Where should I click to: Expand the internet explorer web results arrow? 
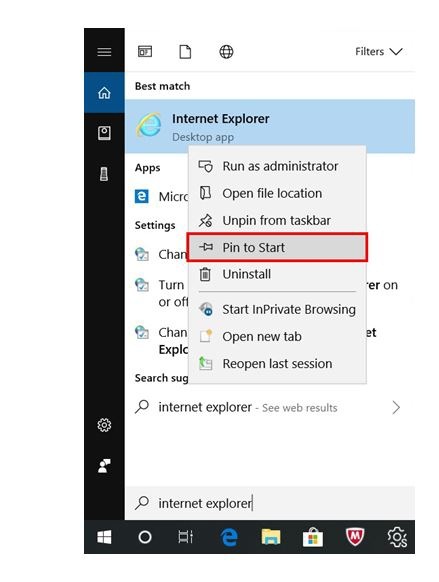pyautogui.click(x=396, y=408)
